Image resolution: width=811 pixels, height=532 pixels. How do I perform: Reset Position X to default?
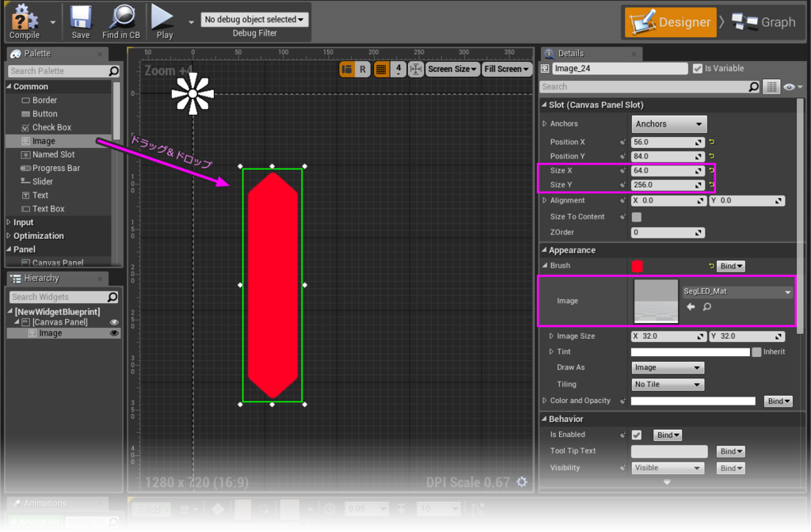coord(712,142)
